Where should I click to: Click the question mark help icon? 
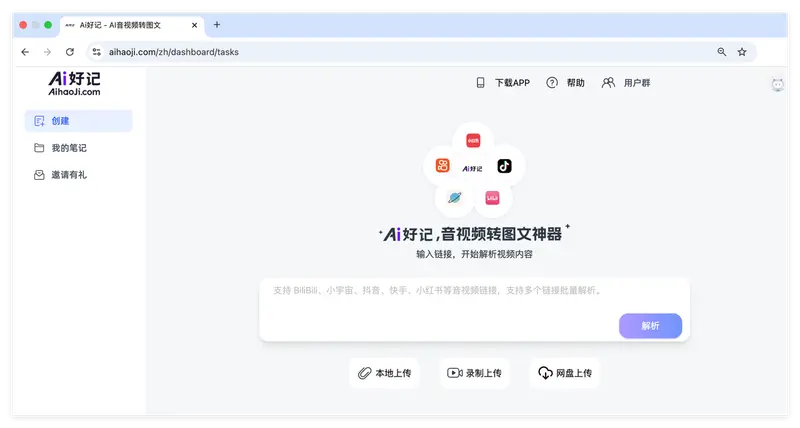[552, 83]
